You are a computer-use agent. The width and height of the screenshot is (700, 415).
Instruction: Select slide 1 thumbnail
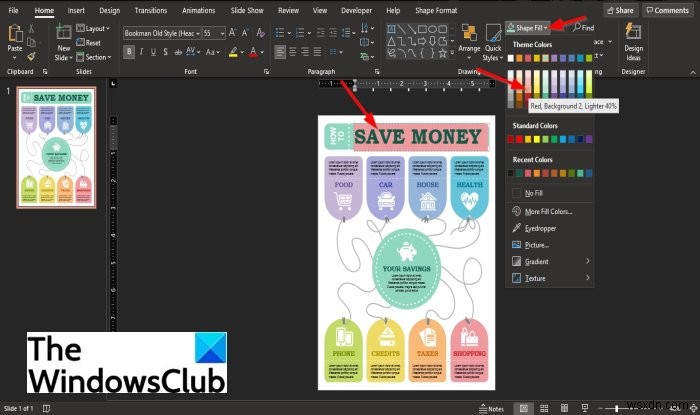tap(56, 147)
